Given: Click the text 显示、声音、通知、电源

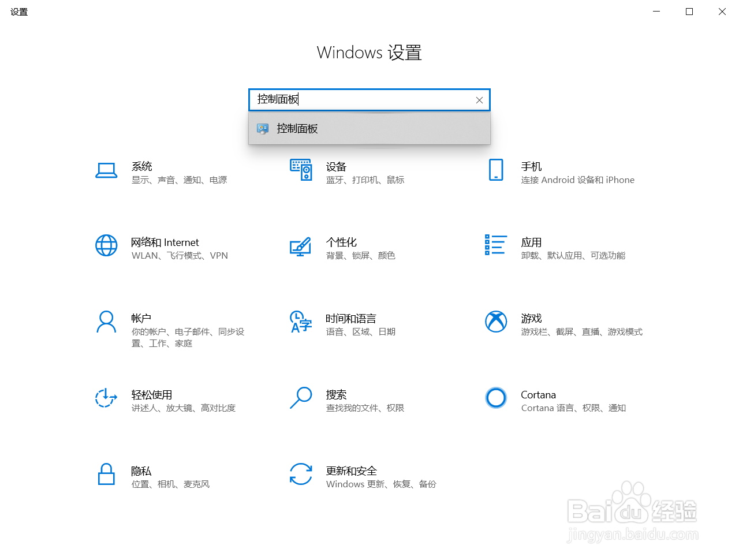Looking at the screenshot, I should coord(179,180).
